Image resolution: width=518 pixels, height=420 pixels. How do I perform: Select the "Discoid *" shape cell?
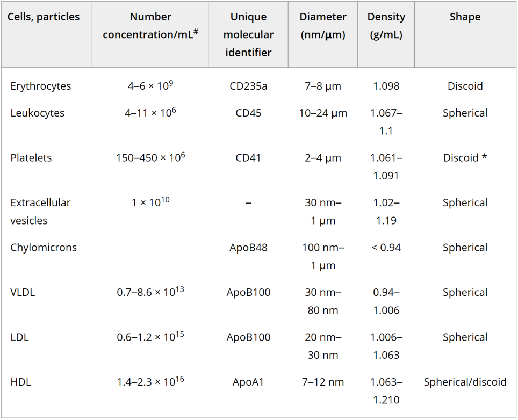[x=465, y=158]
